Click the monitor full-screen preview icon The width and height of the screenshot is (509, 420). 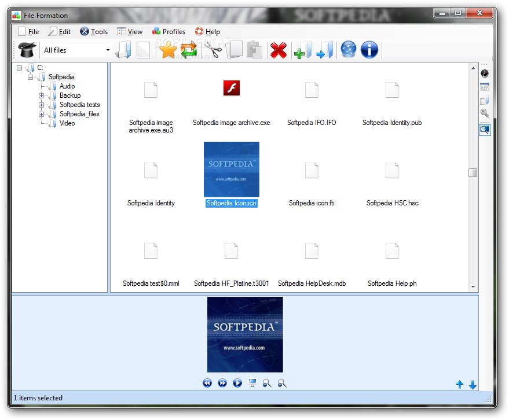click(252, 383)
